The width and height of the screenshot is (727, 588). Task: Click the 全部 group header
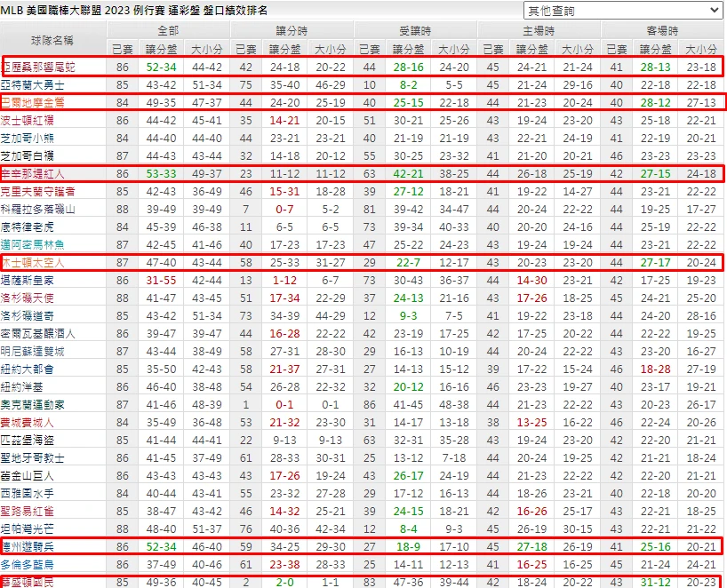point(168,30)
